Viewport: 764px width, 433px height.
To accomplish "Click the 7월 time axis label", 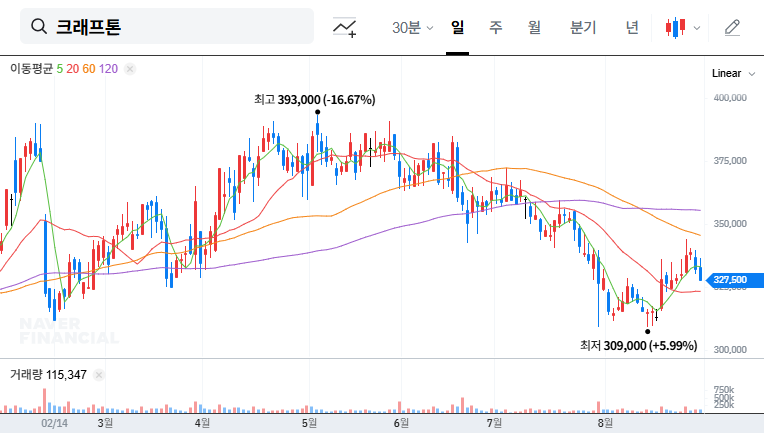I will click(494, 423).
